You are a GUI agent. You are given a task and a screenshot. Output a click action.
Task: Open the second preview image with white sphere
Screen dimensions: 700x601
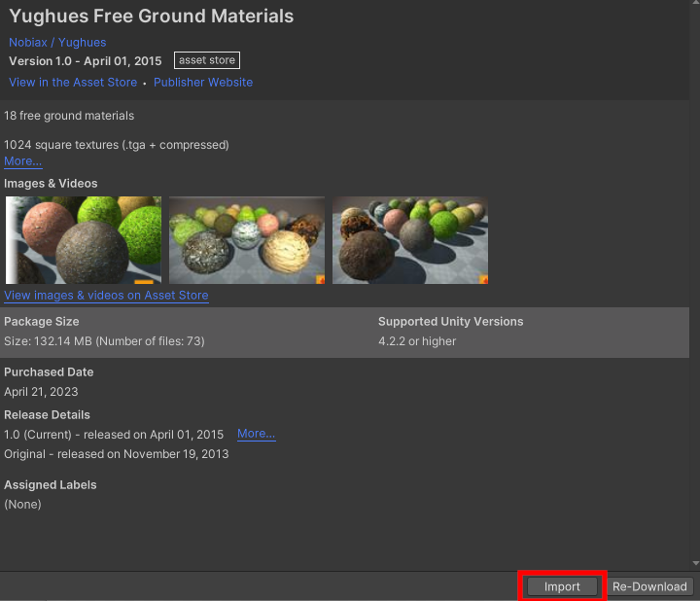coord(247,240)
